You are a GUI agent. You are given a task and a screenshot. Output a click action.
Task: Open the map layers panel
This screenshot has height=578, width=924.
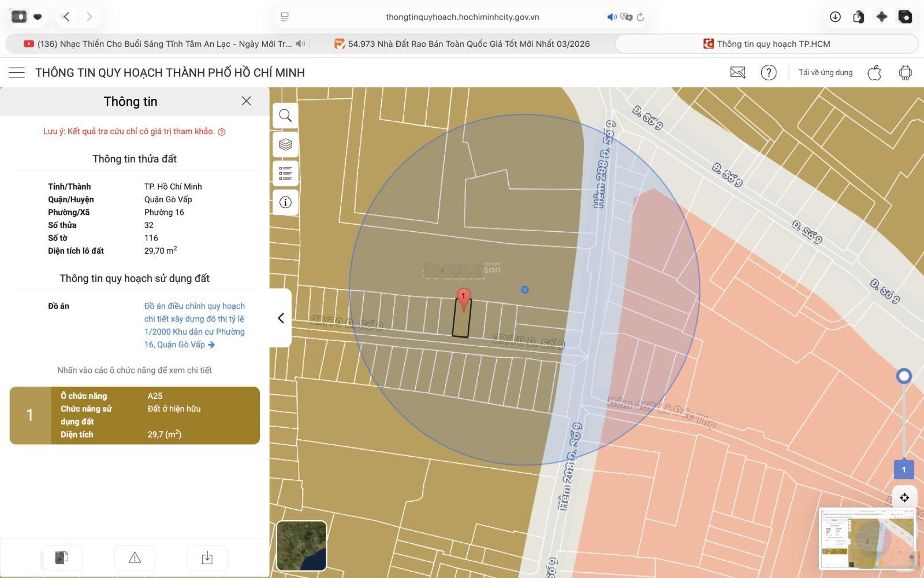pos(285,144)
